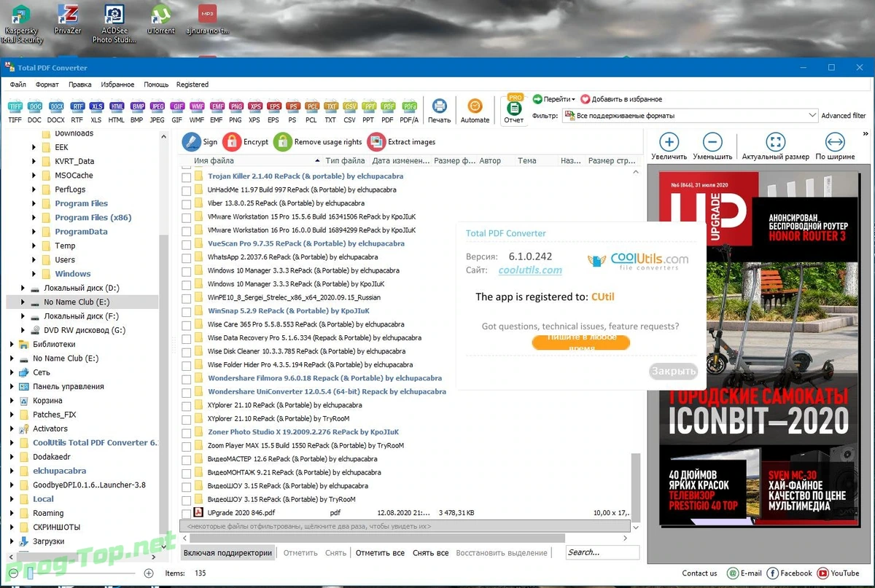
Task: Expand the Users folder node
Action: [x=34, y=260]
